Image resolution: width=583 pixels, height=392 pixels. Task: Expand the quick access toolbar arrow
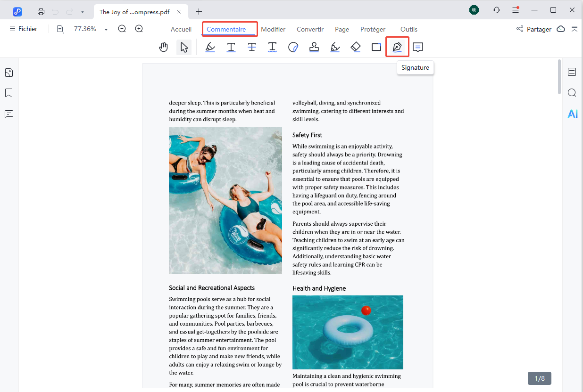tap(83, 12)
